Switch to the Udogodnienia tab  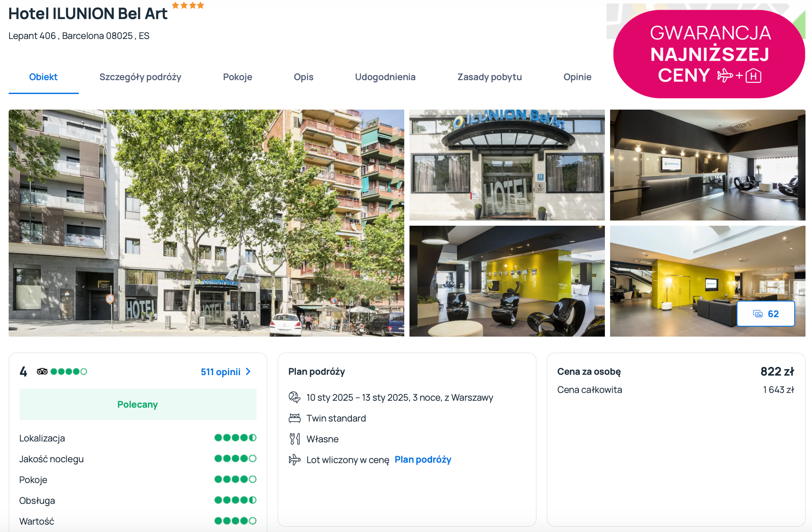385,77
